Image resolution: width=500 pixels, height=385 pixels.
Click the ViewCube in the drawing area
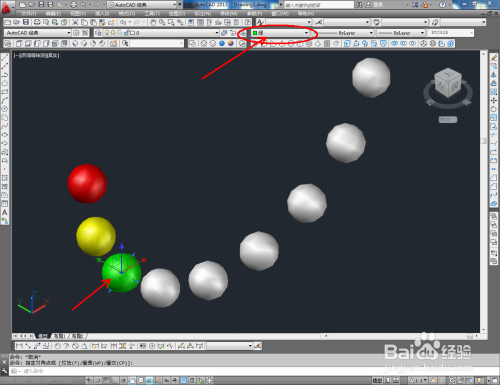[448, 82]
